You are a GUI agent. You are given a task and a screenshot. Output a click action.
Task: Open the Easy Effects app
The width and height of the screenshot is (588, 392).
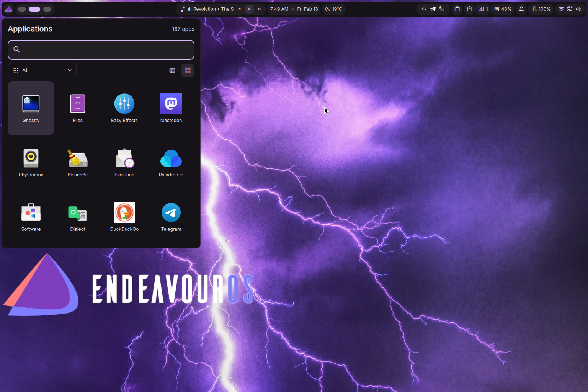point(124,108)
